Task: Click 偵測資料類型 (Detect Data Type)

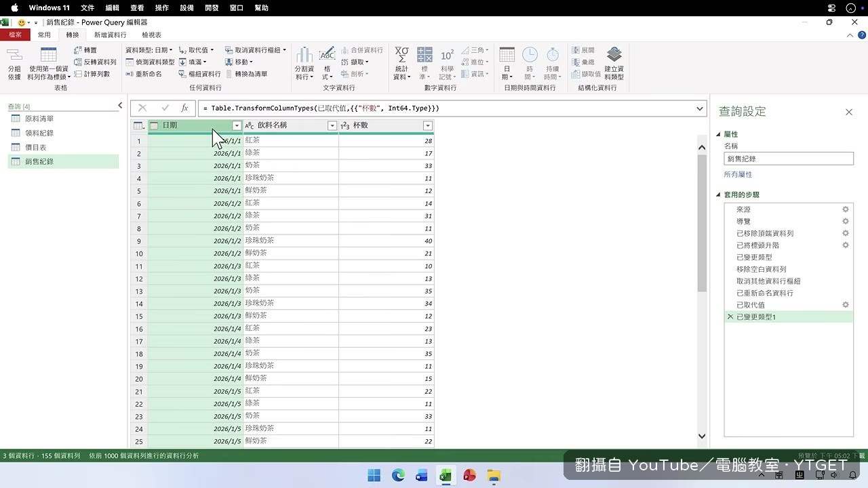Action: [x=150, y=62]
